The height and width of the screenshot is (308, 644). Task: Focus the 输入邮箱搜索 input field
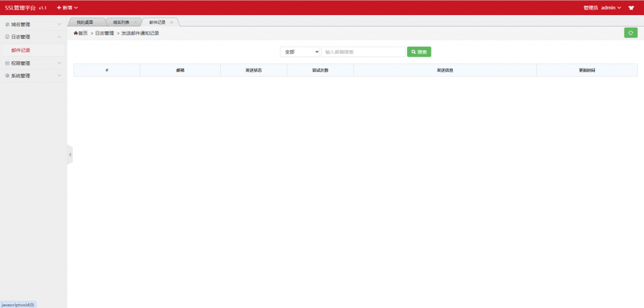364,52
